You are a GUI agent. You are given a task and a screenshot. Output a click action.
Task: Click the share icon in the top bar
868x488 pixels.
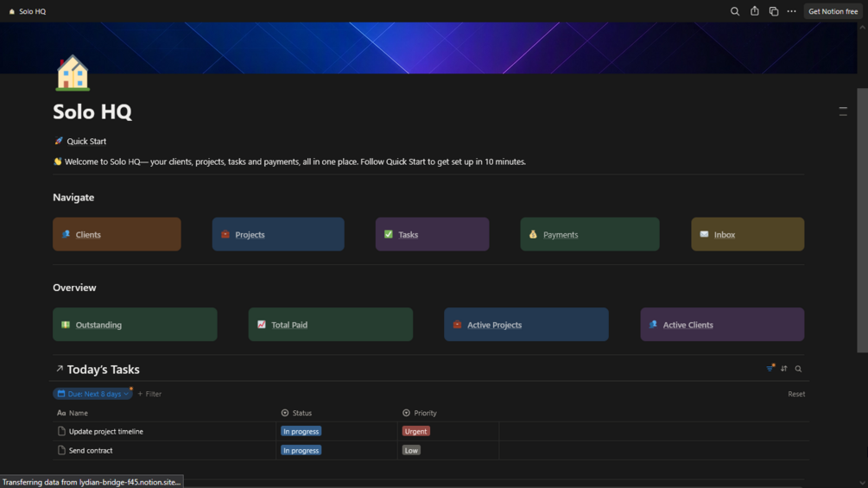click(x=755, y=11)
